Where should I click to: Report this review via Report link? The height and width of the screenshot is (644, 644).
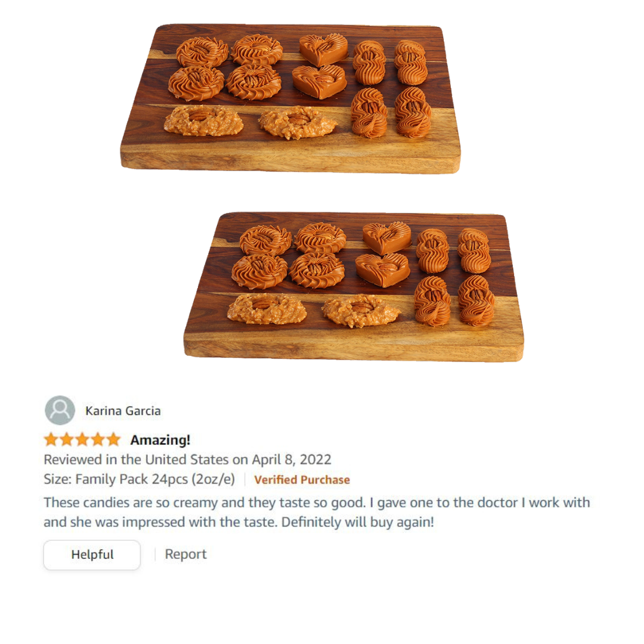pyautogui.click(x=185, y=554)
